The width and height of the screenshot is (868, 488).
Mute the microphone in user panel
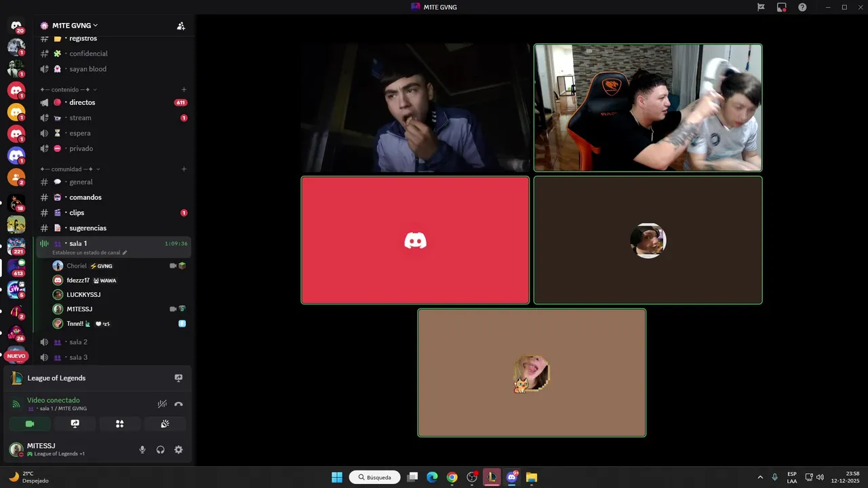click(x=142, y=449)
